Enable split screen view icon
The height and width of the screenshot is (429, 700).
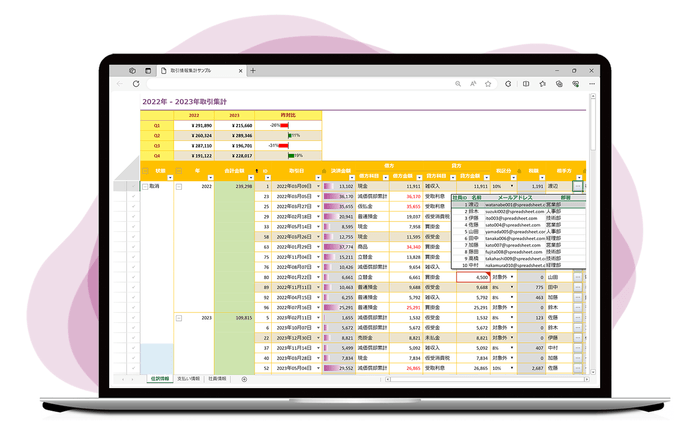point(526,83)
